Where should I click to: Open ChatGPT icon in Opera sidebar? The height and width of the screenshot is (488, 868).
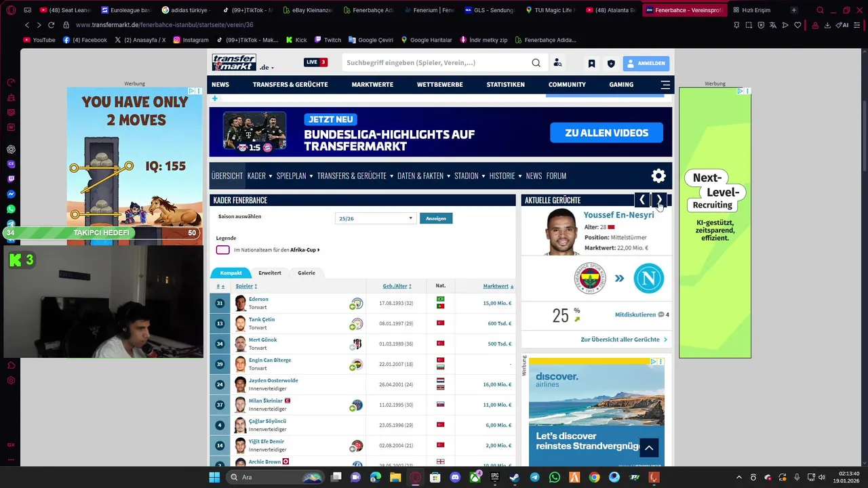click(11, 149)
